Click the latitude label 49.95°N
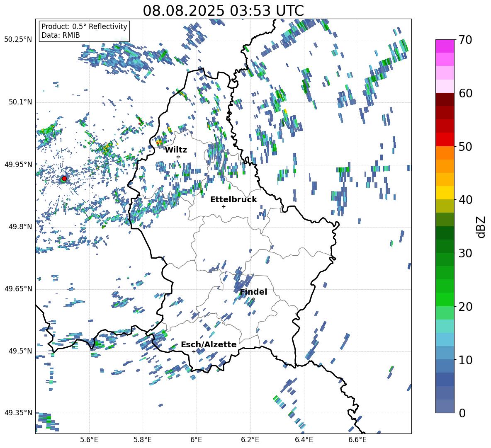491x448 pixels. point(18,164)
